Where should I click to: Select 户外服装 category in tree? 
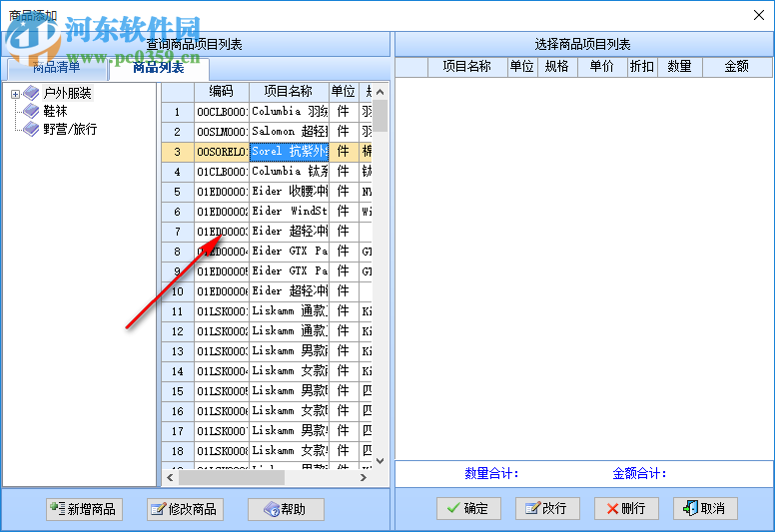click(x=67, y=93)
